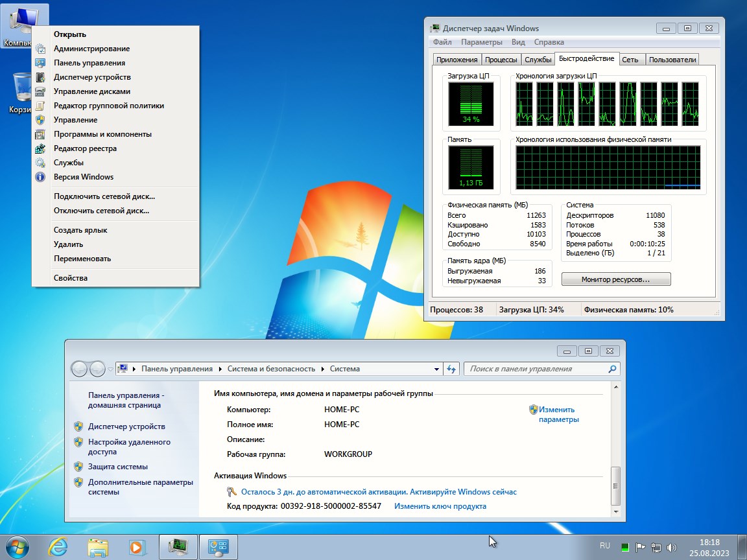Click the Программы и компоненты icon
This screenshot has height=560, width=747.
pyautogui.click(x=40, y=134)
